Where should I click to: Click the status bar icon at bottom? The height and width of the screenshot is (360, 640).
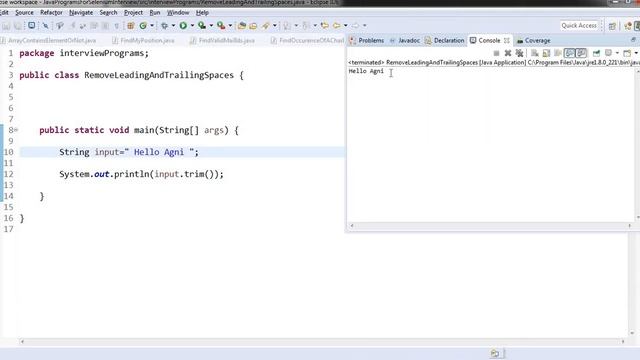click(x=495, y=353)
